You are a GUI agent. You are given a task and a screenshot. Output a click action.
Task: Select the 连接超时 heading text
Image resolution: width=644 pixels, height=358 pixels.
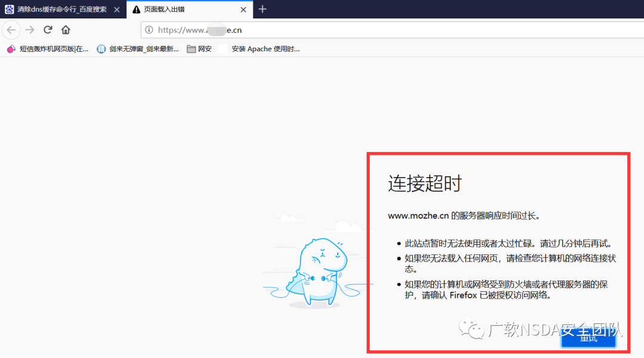pos(425,183)
